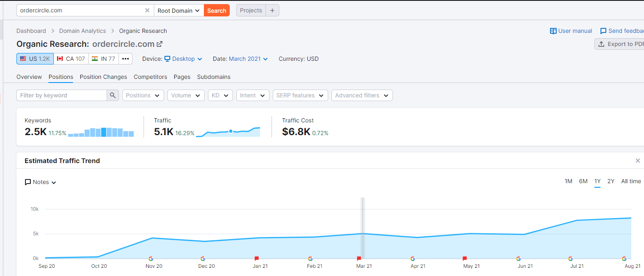
Task: Click the magnifier icon beside Filter by keyword
Action: tap(113, 95)
